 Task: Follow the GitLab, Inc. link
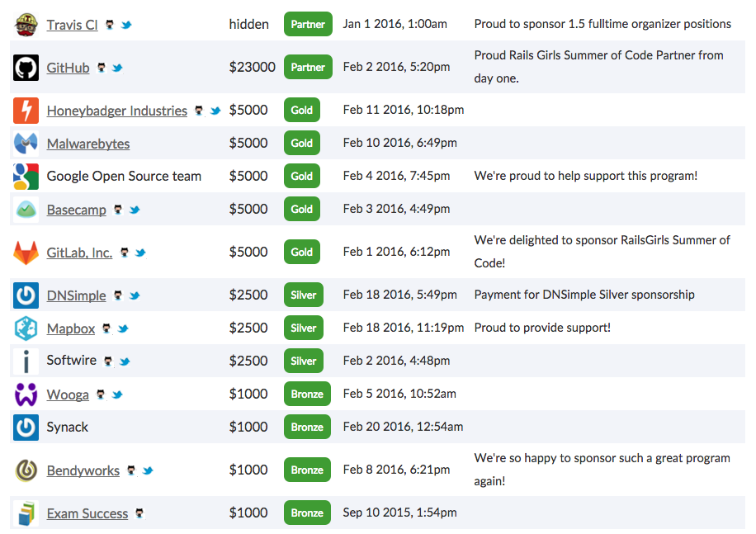[79, 252]
